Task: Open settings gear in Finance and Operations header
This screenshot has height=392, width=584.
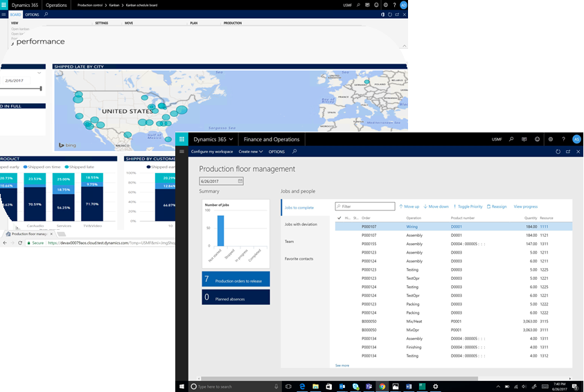Action: click(550, 139)
